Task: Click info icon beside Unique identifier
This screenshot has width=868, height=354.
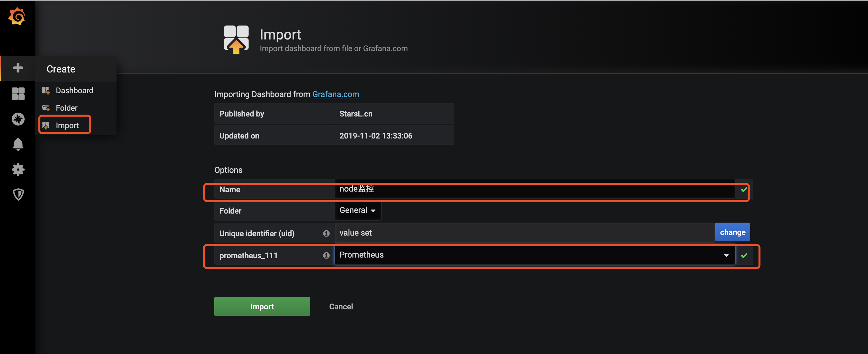Action: [x=326, y=233]
